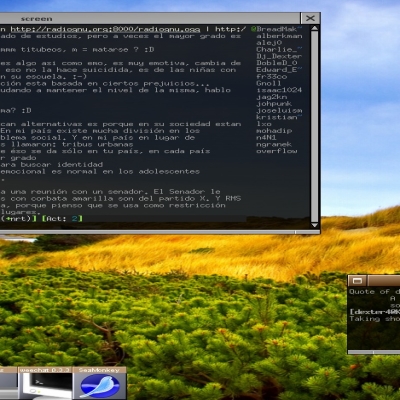Open the radiognu.org:8000/radiognu.ogg link
Image resolution: width=400 pixels, height=400 pixels.
(105, 29)
